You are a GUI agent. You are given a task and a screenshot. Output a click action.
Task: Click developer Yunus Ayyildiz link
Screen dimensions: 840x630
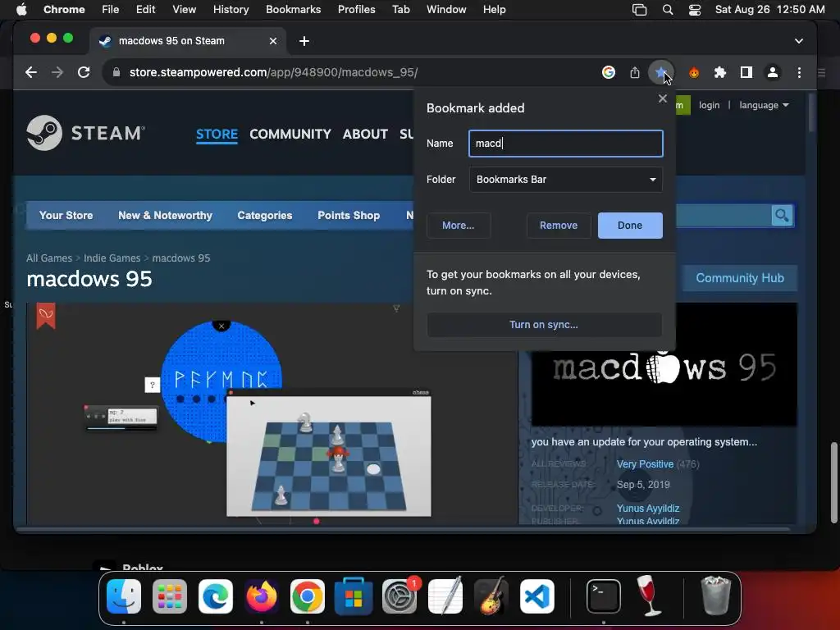point(648,509)
